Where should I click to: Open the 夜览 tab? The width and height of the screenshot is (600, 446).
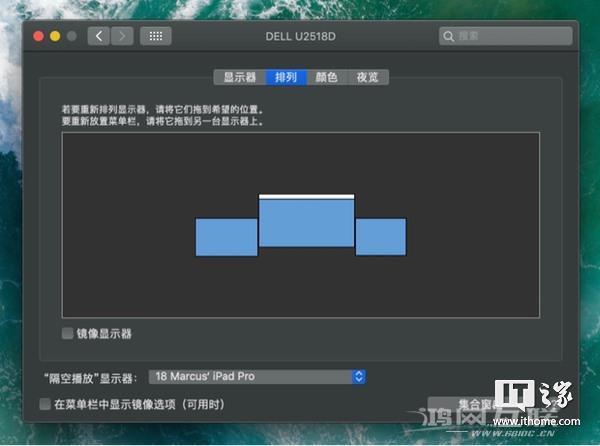[x=367, y=77]
